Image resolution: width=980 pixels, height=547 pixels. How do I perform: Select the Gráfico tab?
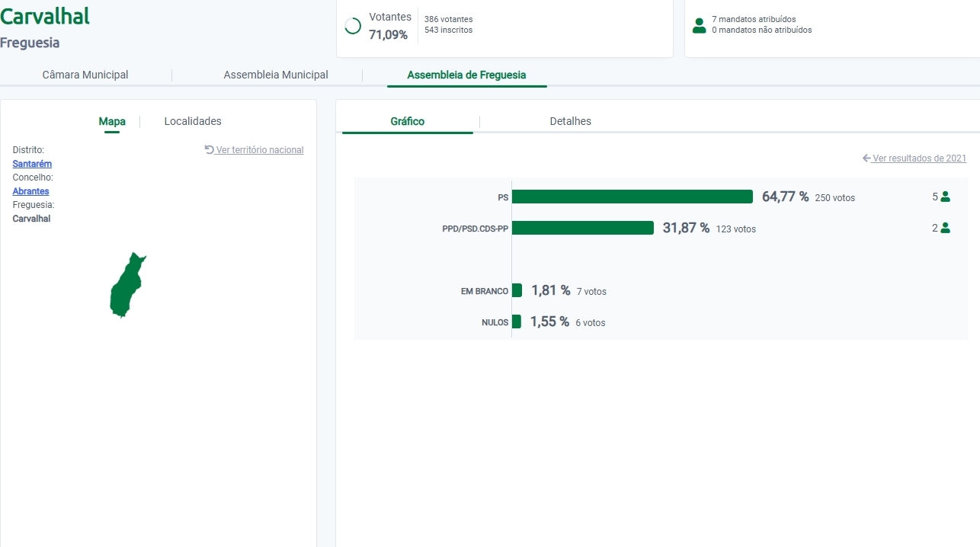(407, 122)
